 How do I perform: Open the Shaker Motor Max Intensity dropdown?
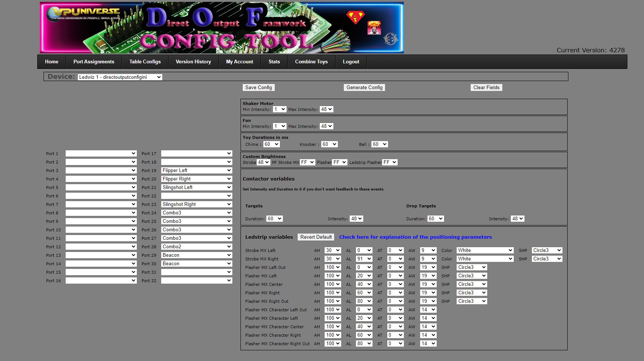click(326, 109)
